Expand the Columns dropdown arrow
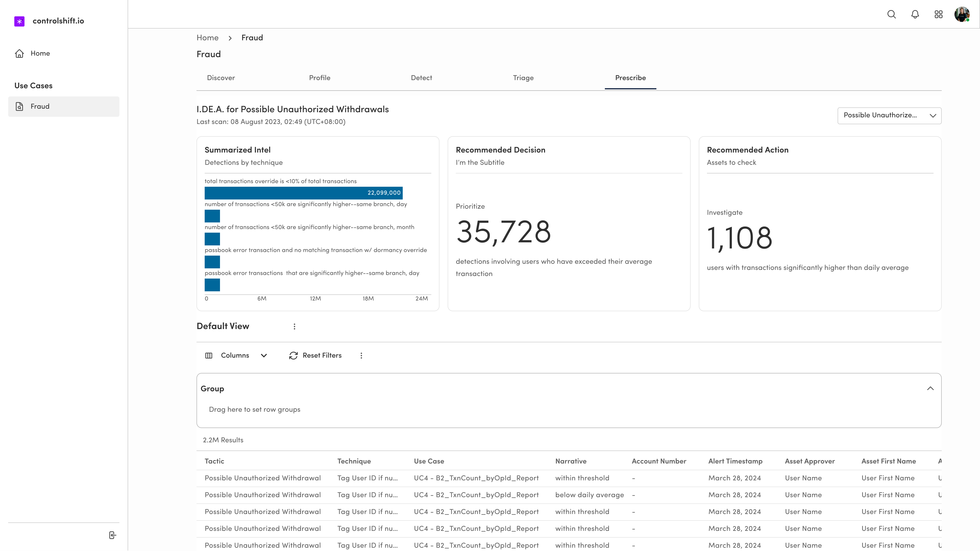This screenshot has width=980, height=551. tap(264, 356)
